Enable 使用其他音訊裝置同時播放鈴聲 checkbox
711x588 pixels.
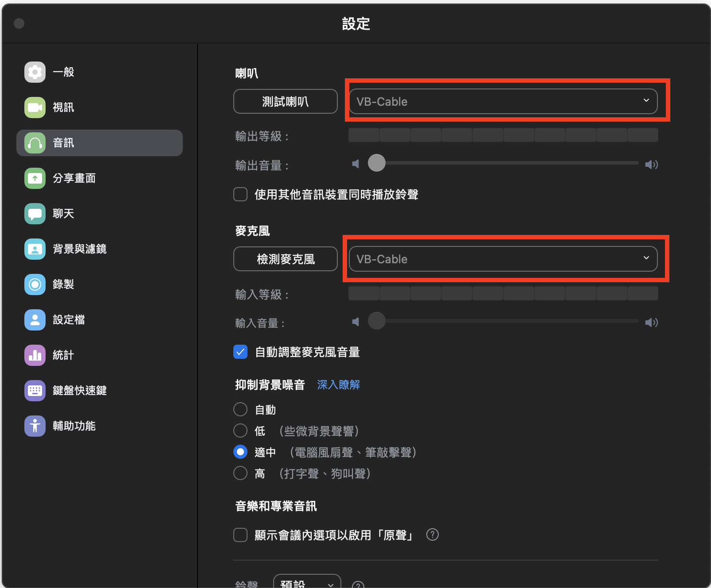[x=240, y=194]
